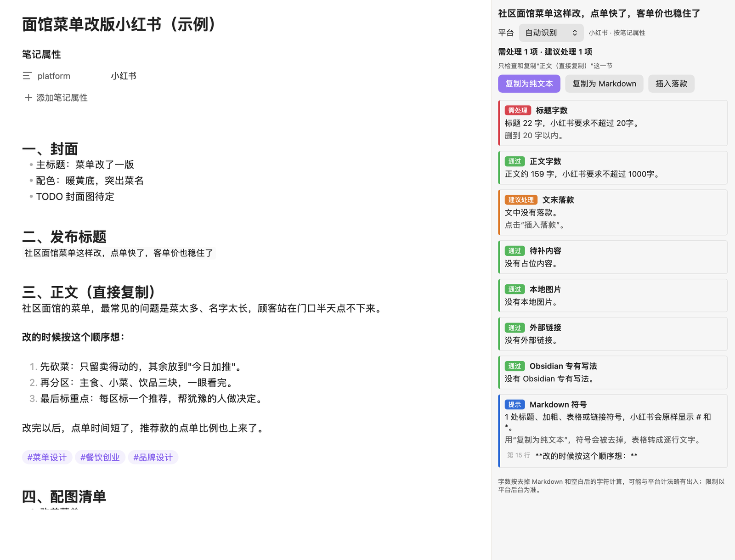Click the red 需处理 badge
Viewport: 735px width, 560px height.
click(518, 110)
